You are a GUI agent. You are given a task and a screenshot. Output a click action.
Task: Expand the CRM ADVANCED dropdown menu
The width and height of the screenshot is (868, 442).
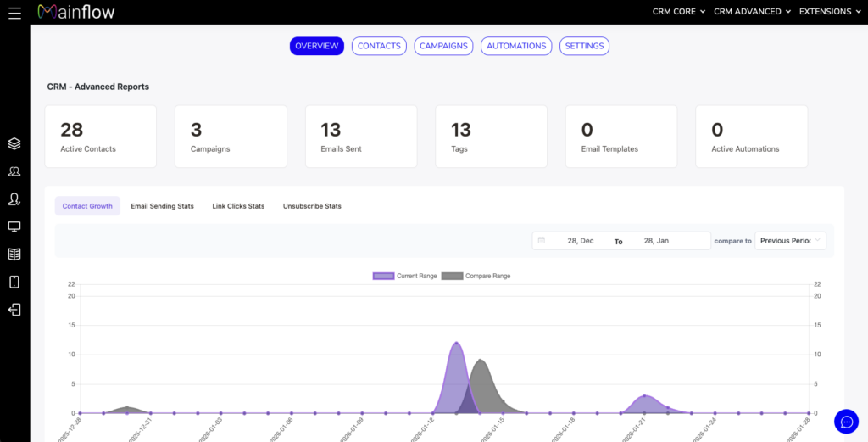click(752, 12)
